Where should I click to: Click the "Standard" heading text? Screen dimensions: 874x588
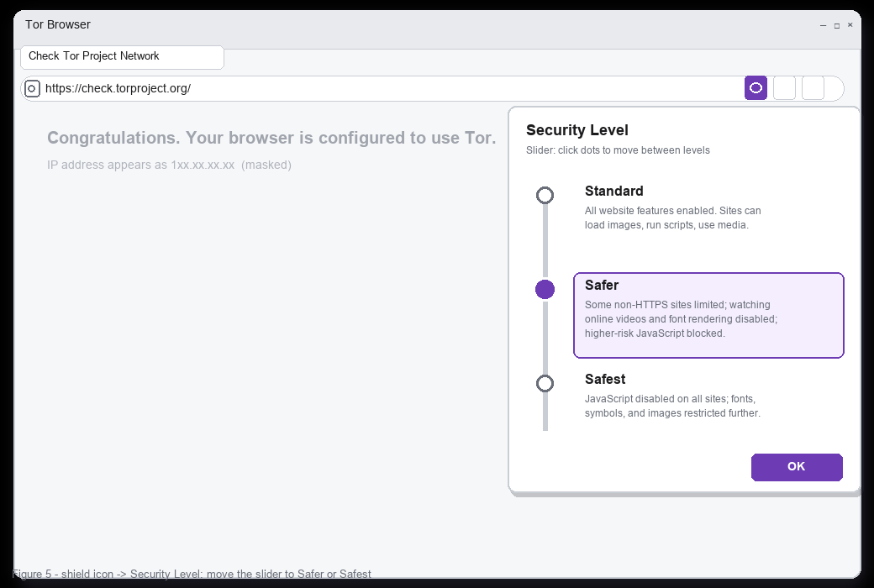click(613, 192)
